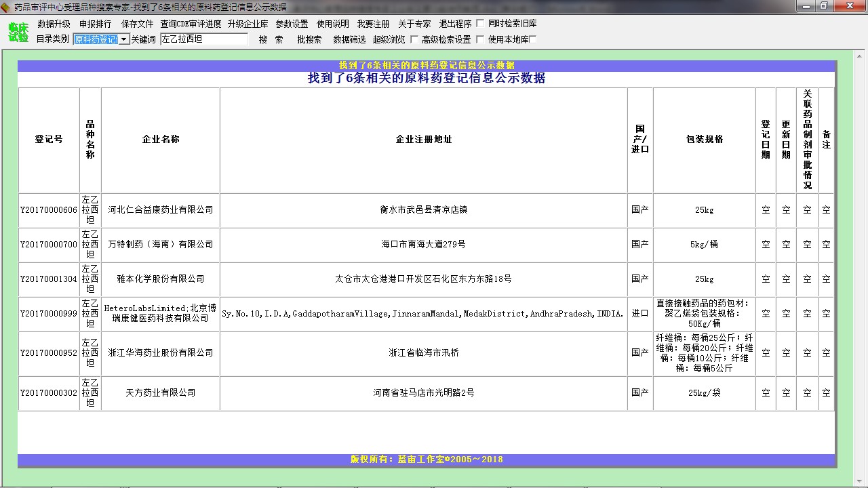Click the 批搜索 button
Image resolution: width=868 pixels, height=488 pixels.
click(309, 39)
